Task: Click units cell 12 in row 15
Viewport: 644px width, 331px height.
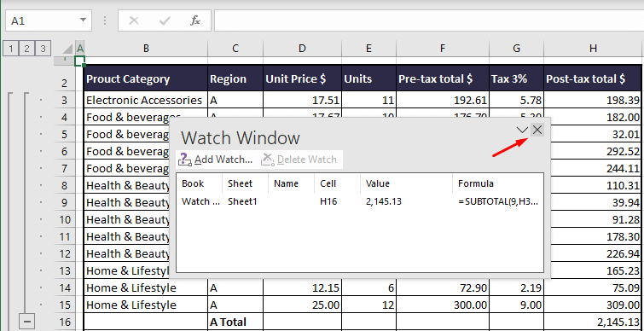Action: [x=368, y=305]
